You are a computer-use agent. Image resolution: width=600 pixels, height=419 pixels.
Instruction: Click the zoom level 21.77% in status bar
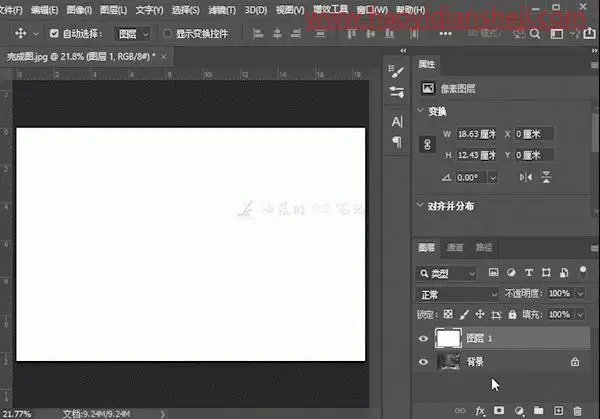pyautogui.click(x=17, y=414)
